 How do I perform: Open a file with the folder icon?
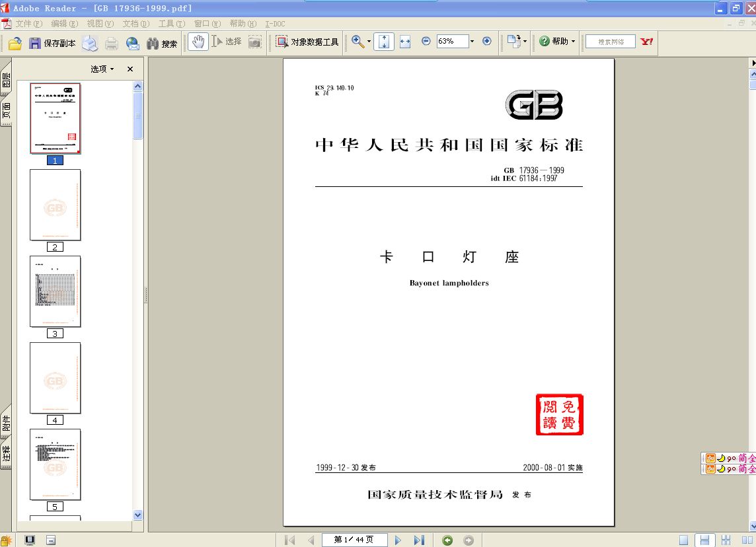click(15, 43)
